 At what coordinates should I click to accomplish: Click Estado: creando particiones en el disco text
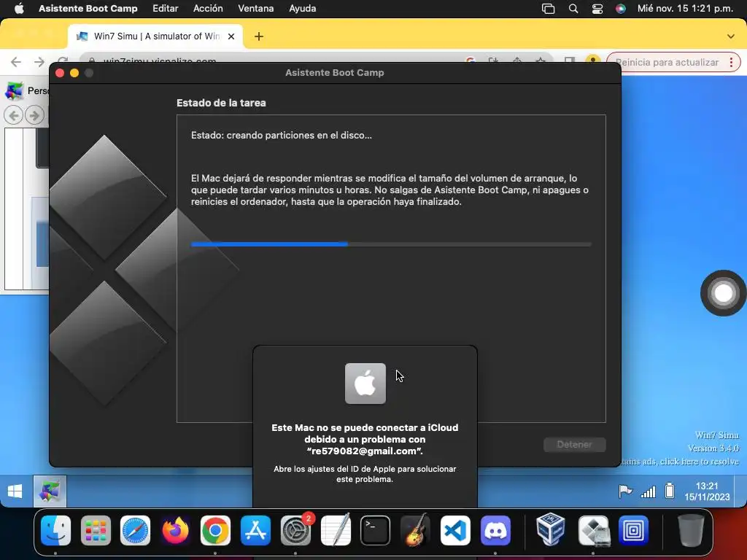281,135
